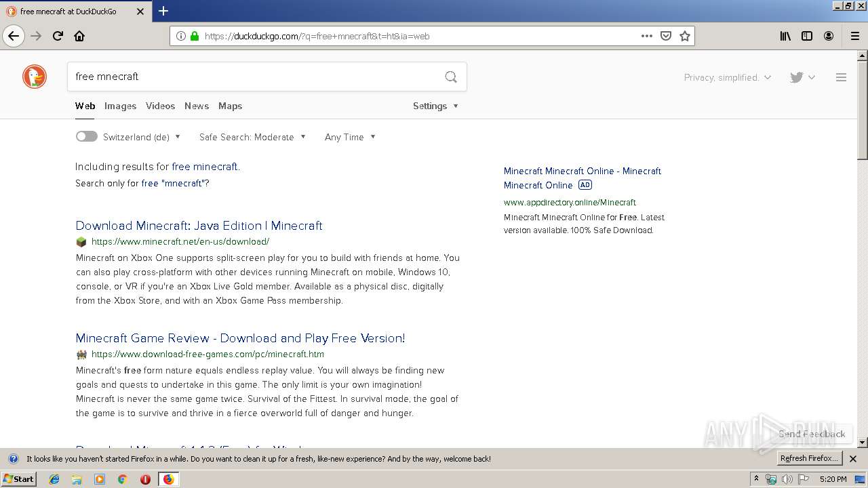The height and width of the screenshot is (488, 868).
Task: Open page actions three-dot menu
Action: pyautogui.click(x=647, y=36)
